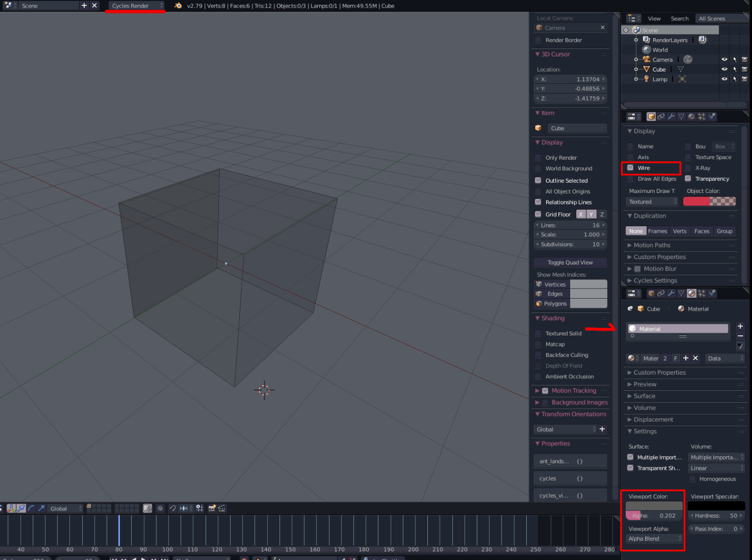
Task: Click the Cube name field in Item panel
Action: point(577,128)
